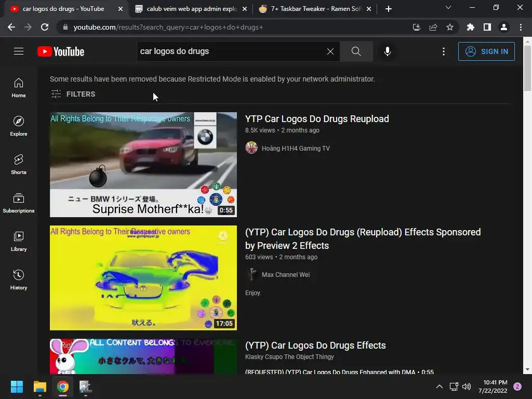Viewport: 532px width, 399px height.
Task: Click the lock site info icon
Action: coord(65,27)
